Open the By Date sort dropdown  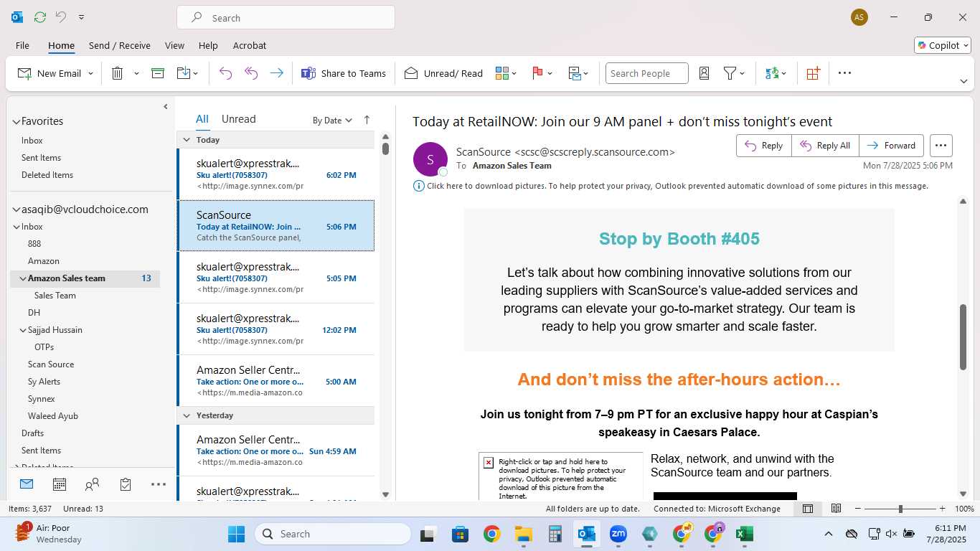332,121
